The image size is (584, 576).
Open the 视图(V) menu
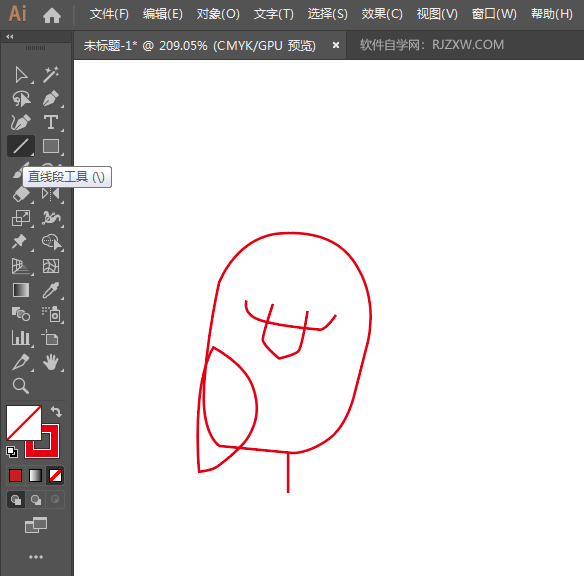click(x=437, y=14)
